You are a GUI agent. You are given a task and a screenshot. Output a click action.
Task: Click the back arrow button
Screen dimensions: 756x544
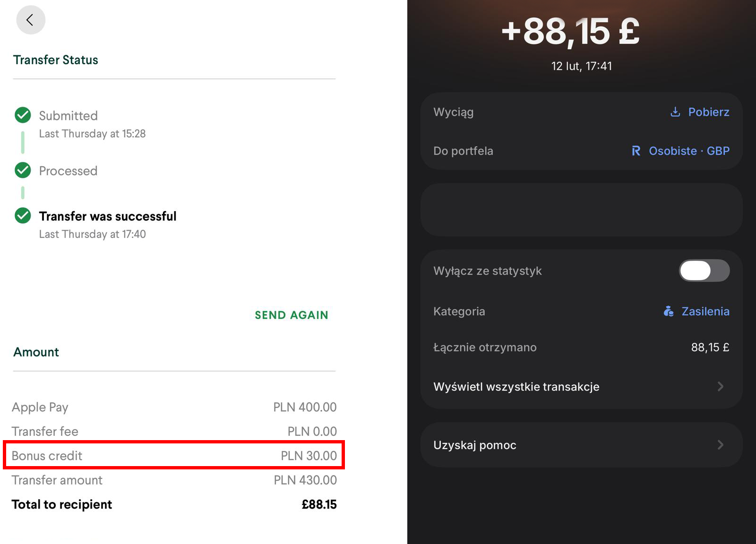(31, 20)
